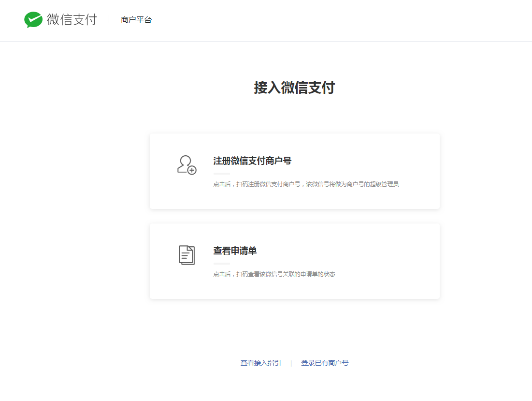The image size is (532, 401).
Task: Click the 接入微信支付 page heading
Action: click(294, 88)
